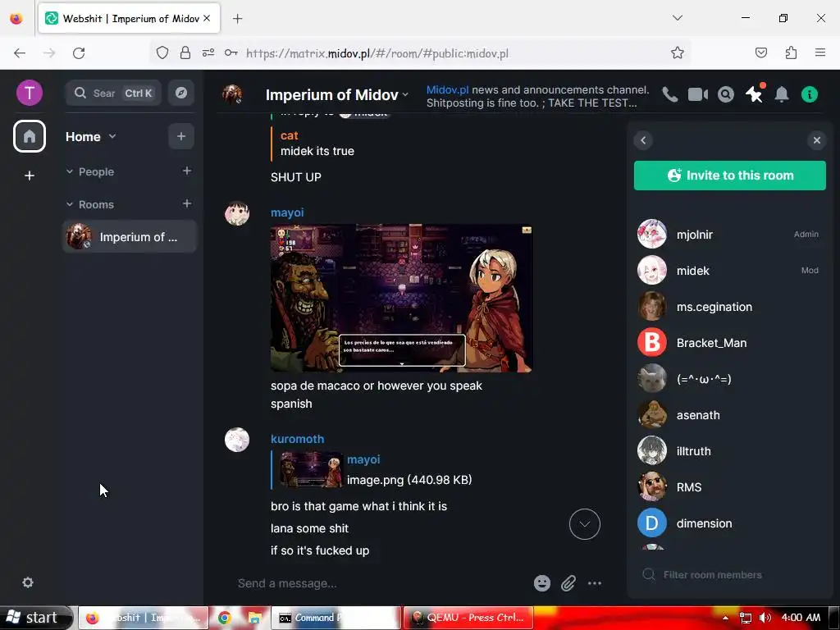The width and height of the screenshot is (840, 630).
Task: Click the Firefox shield tracking protection icon
Action: click(162, 52)
